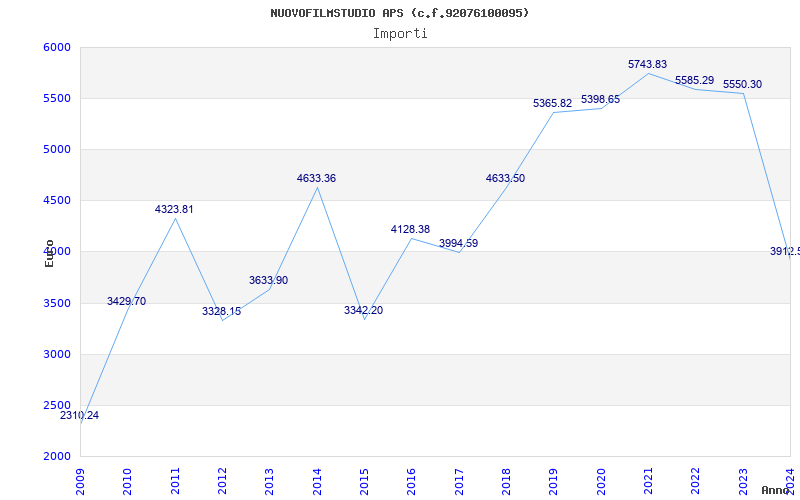Viewport: 800px width, 500px height.
Task: Click x-axis year 2014
Action: pyautogui.click(x=317, y=482)
